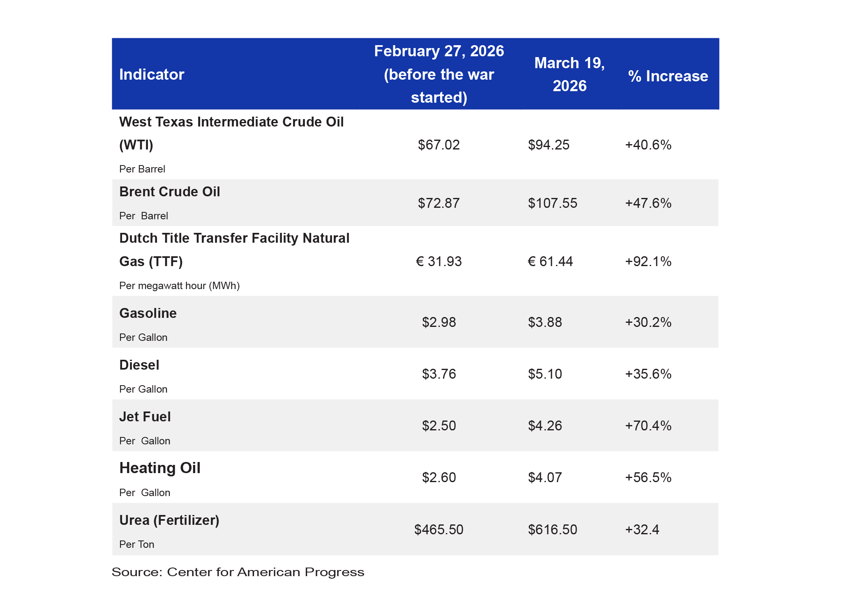
Task: Select the € 31.93 TTF value
Action: pos(439,261)
